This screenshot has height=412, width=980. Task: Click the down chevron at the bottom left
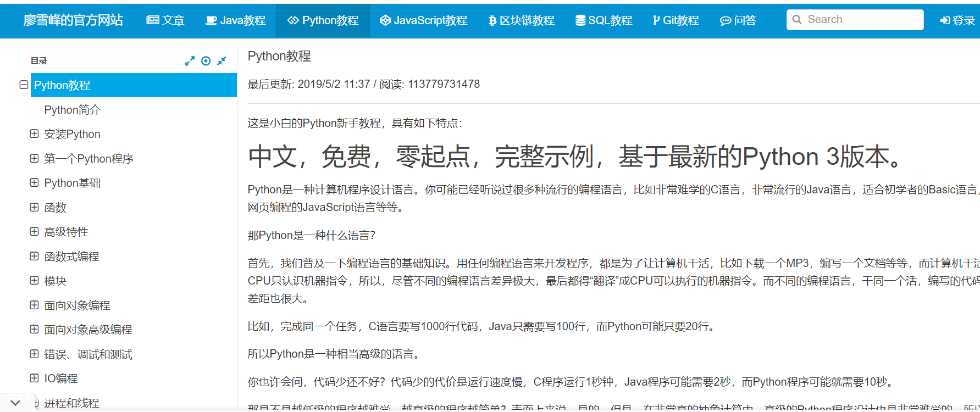click(x=15, y=403)
